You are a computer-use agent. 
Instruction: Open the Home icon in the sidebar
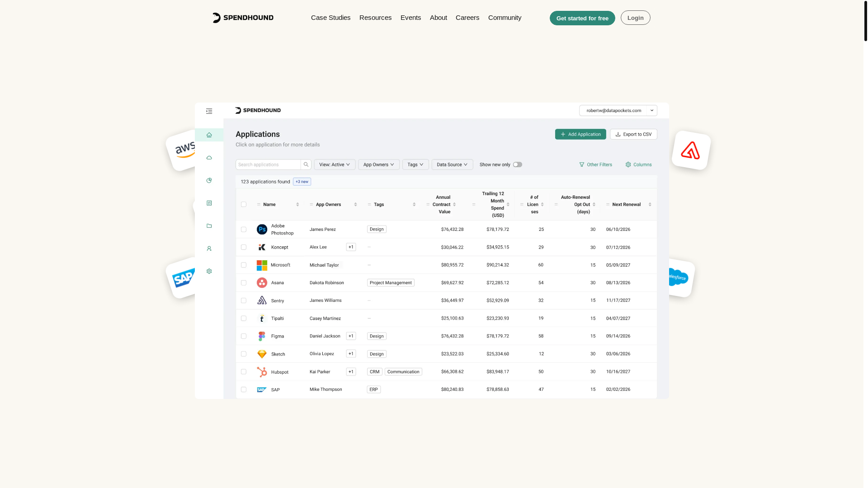tap(209, 135)
